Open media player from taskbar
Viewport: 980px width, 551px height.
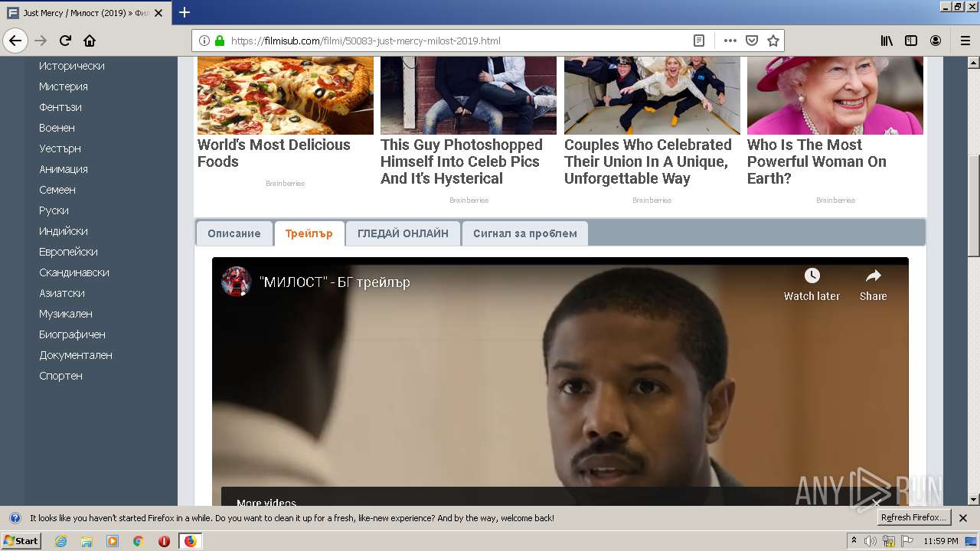(x=113, y=541)
